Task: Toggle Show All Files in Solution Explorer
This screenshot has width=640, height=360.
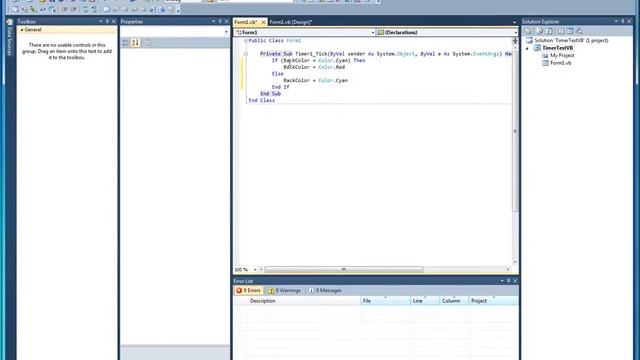Action: point(539,31)
